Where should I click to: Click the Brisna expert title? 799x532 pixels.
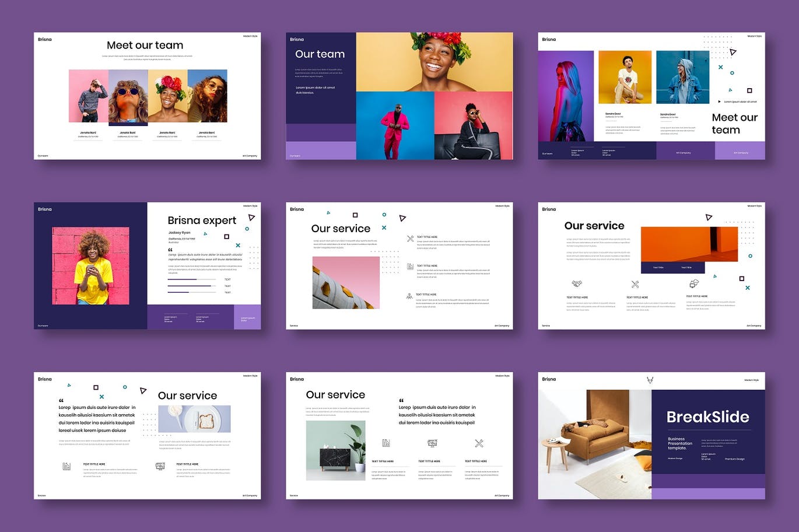(202, 220)
